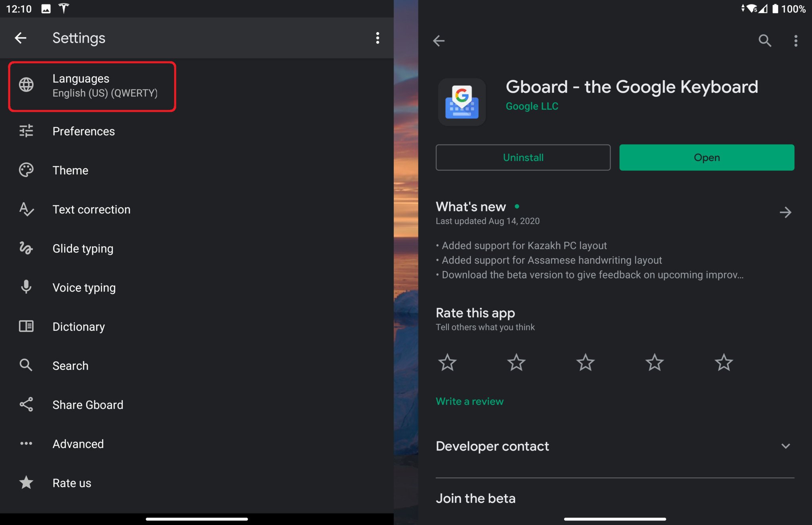Tap the Play Store search magnifier icon

tap(764, 40)
